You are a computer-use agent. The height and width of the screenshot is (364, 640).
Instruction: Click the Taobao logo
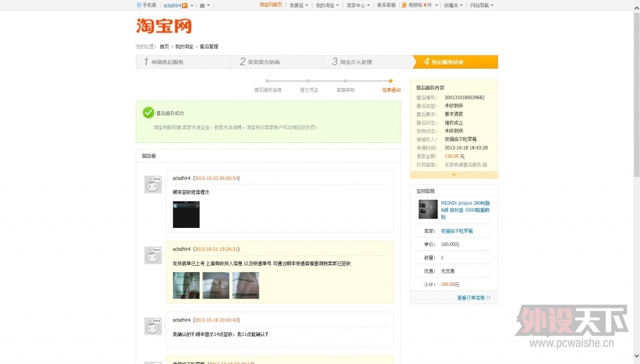pyautogui.click(x=164, y=26)
